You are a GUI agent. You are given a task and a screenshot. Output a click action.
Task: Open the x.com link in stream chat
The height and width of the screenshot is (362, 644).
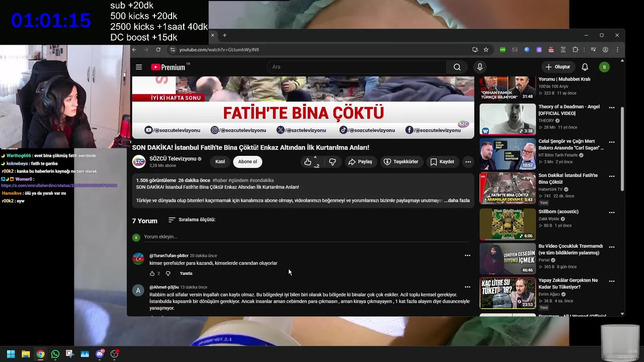[59, 186]
